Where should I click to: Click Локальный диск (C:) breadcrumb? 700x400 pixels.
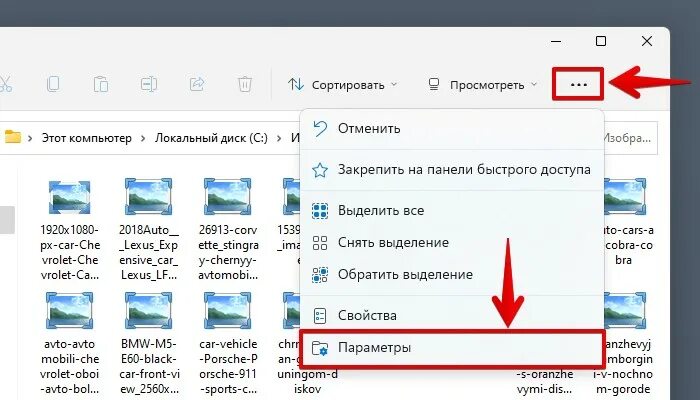click(211, 138)
